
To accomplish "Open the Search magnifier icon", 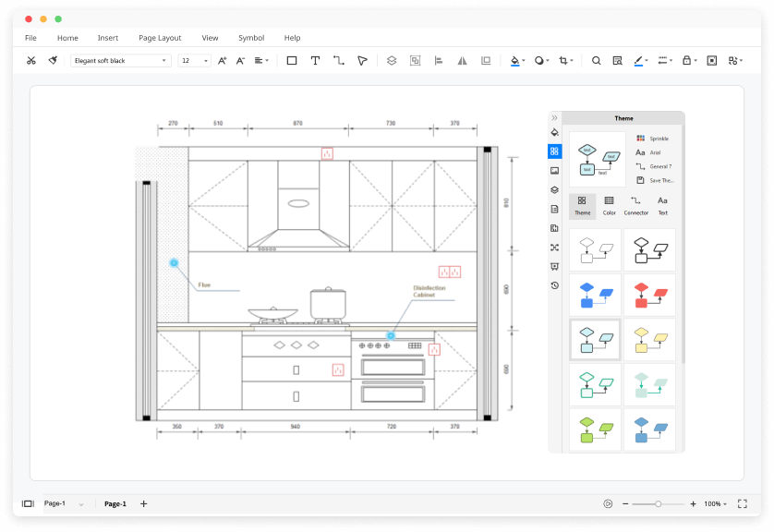I will pos(597,61).
